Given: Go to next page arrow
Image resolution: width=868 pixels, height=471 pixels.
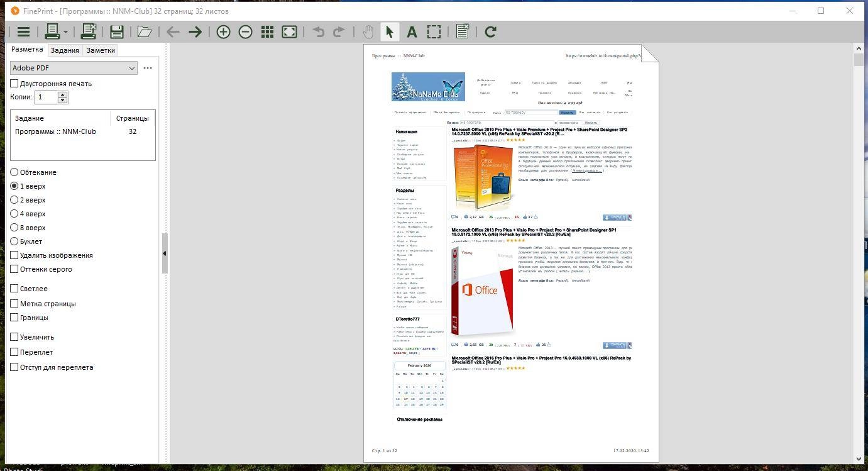Looking at the screenshot, I should 195,31.
